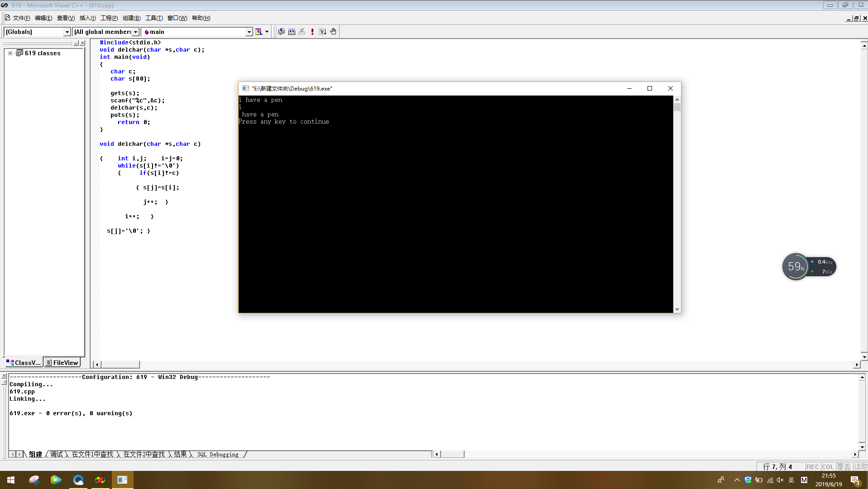This screenshot has height=489, width=868.
Task: Minimize the 619.exe console window
Action: tap(629, 88)
